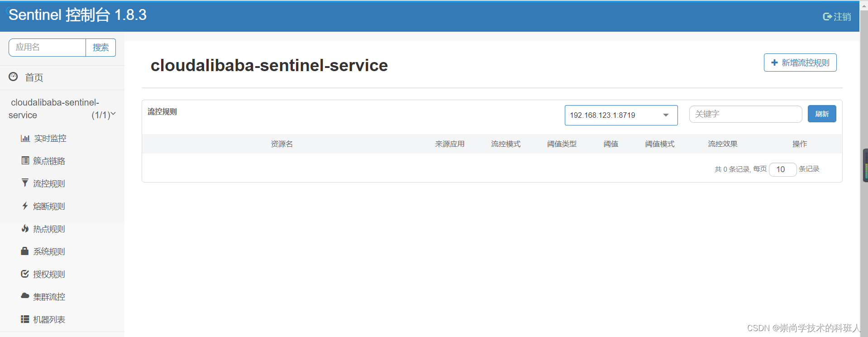The image size is (868, 337).
Task: Click the 搜索 button
Action: click(x=100, y=48)
